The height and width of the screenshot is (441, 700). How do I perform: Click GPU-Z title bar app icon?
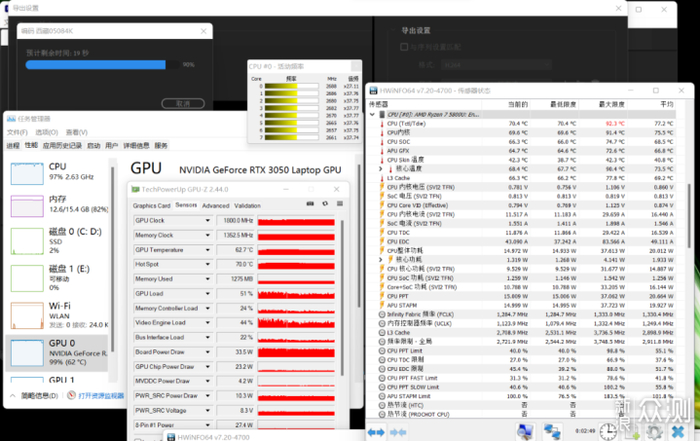[x=135, y=189]
